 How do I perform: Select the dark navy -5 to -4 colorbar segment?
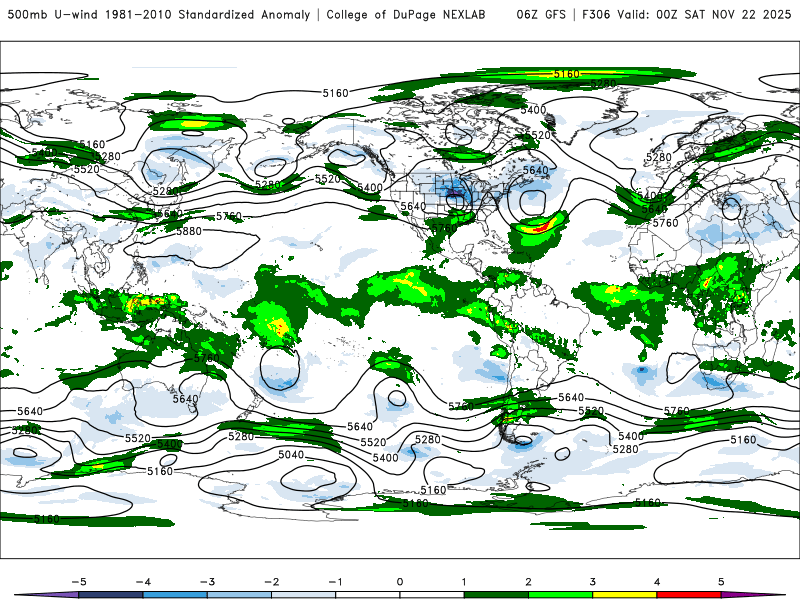click(110, 595)
